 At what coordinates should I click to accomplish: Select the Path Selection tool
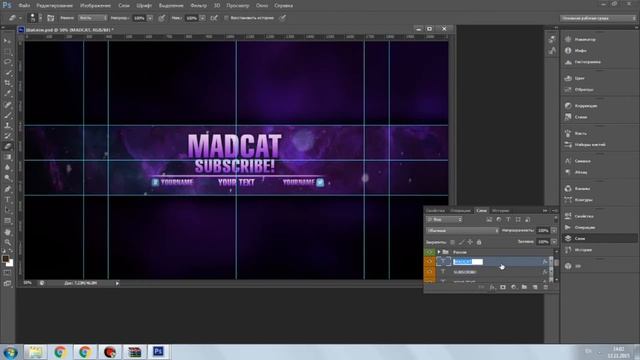pyautogui.click(x=7, y=210)
